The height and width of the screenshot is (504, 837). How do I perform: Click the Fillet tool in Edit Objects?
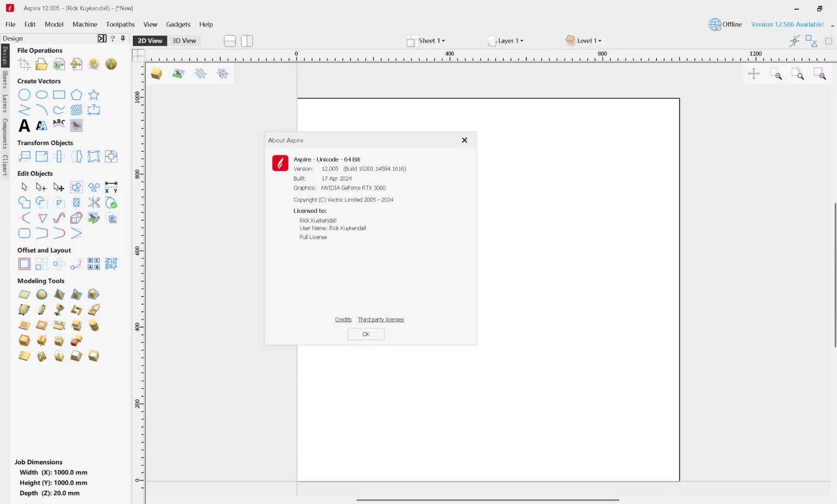(24, 233)
